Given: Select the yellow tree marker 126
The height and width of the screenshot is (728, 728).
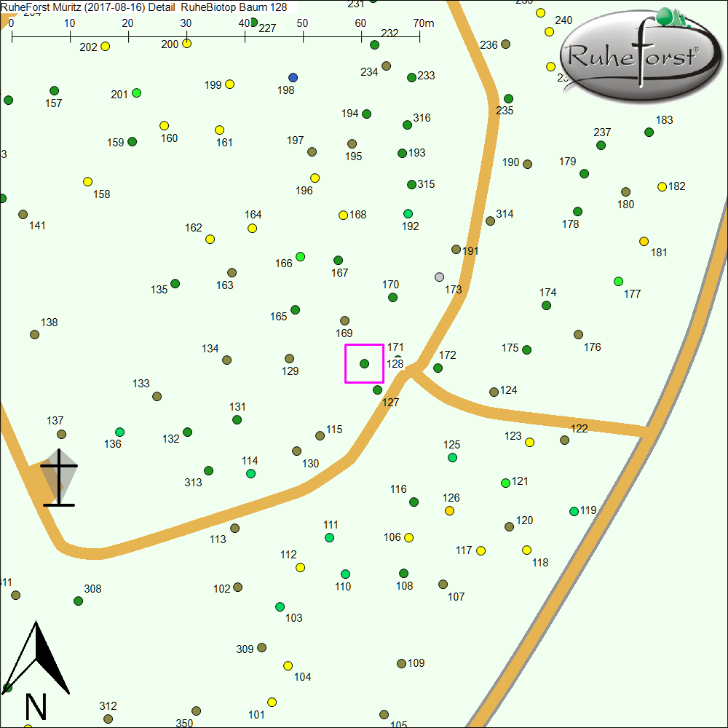Looking at the screenshot, I should click(x=450, y=511).
